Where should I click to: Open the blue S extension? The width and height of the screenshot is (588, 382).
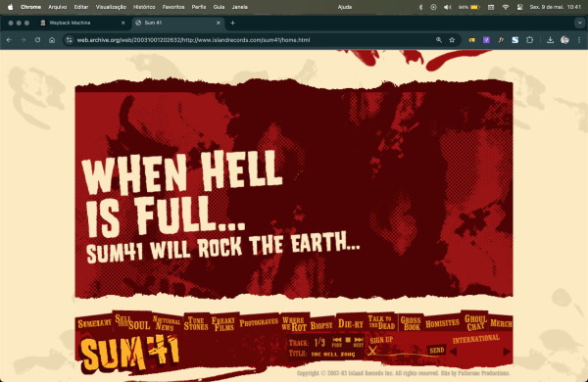514,40
